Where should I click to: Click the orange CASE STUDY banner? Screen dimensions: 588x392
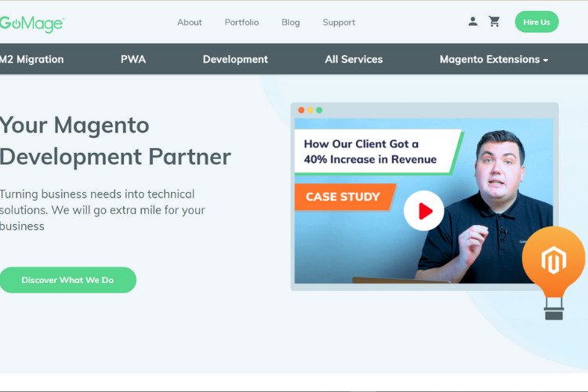pyautogui.click(x=343, y=197)
